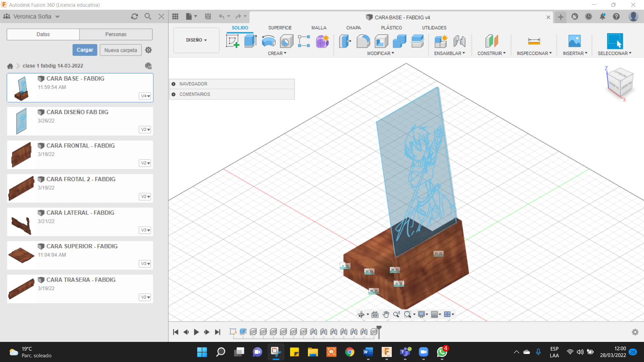Open V3 version dropdown for CARA LATERAL
644x362 pixels.
145,230
